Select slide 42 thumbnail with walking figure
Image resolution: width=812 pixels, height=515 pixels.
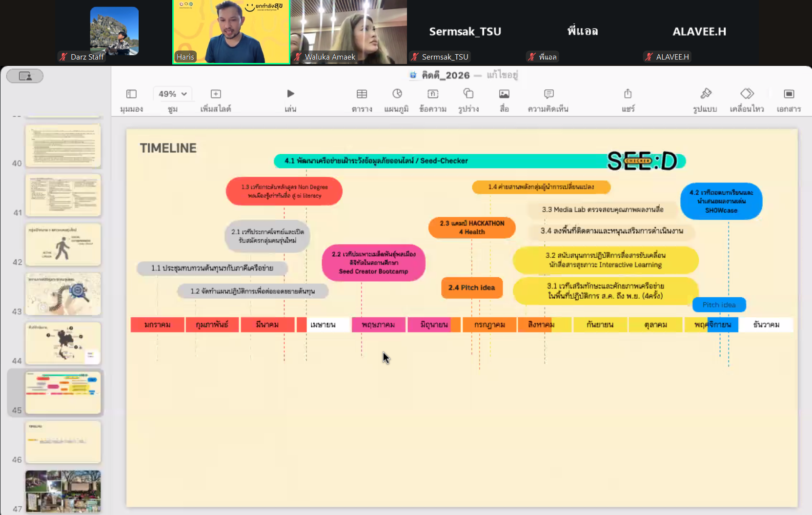coord(63,245)
